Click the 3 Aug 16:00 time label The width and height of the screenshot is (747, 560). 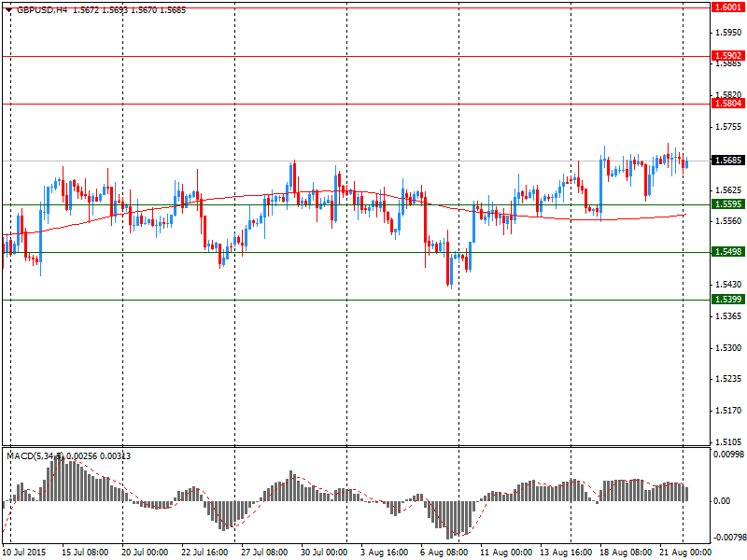click(384, 553)
